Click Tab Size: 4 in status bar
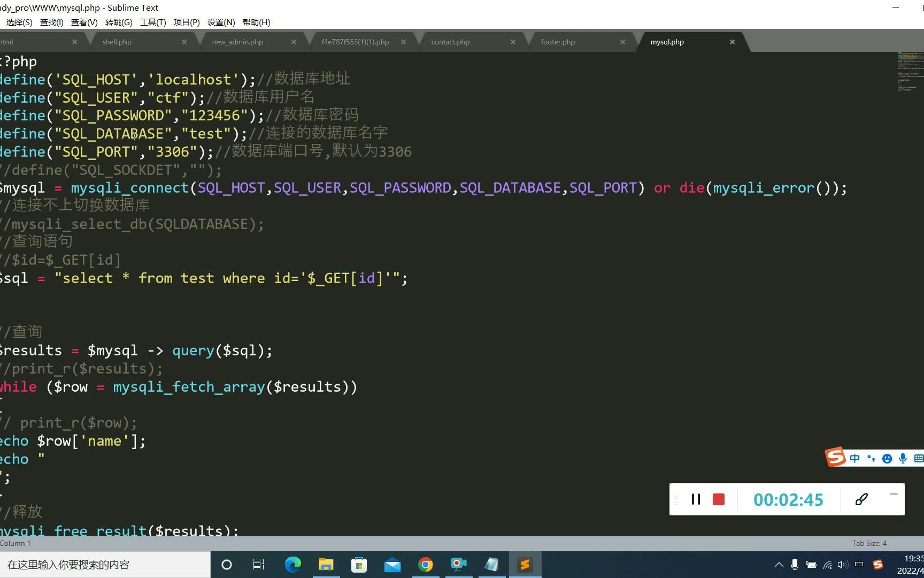Image resolution: width=924 pixels, height=578 pixels. point(869,543)
